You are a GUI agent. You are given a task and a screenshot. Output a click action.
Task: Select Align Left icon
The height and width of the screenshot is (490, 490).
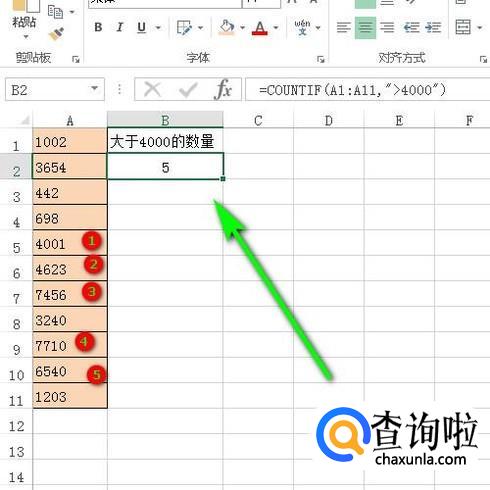tap(344, 27)
